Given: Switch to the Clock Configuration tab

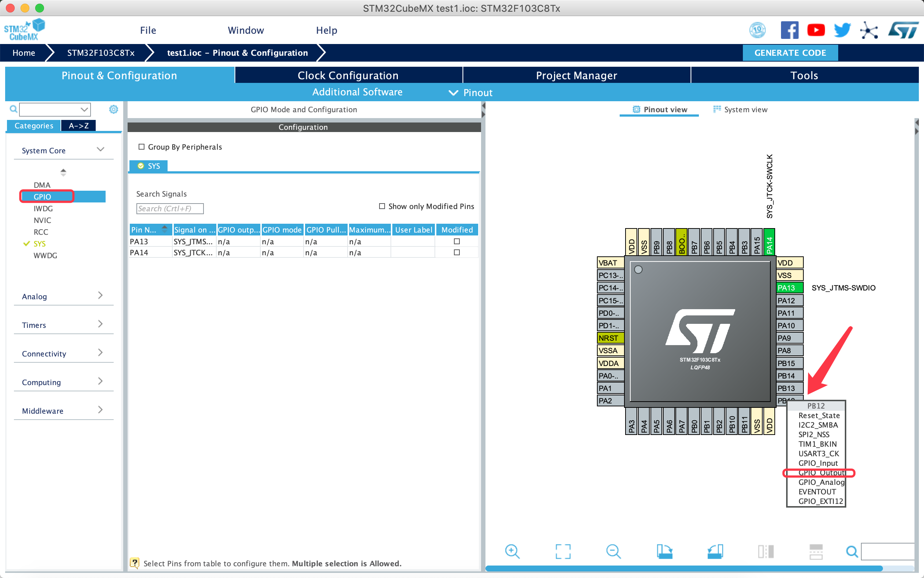Looking at the screenshot, I should pos(348,75).
